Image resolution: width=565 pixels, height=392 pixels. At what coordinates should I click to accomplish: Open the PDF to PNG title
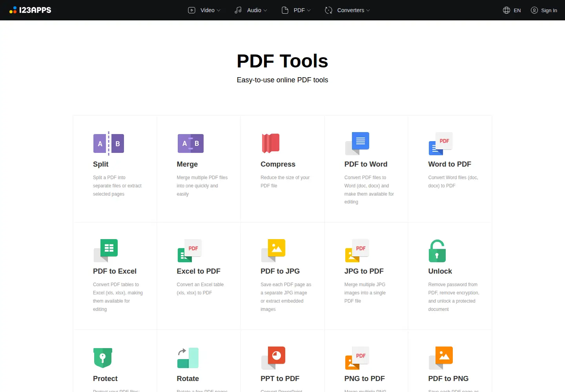click(448, 379)
